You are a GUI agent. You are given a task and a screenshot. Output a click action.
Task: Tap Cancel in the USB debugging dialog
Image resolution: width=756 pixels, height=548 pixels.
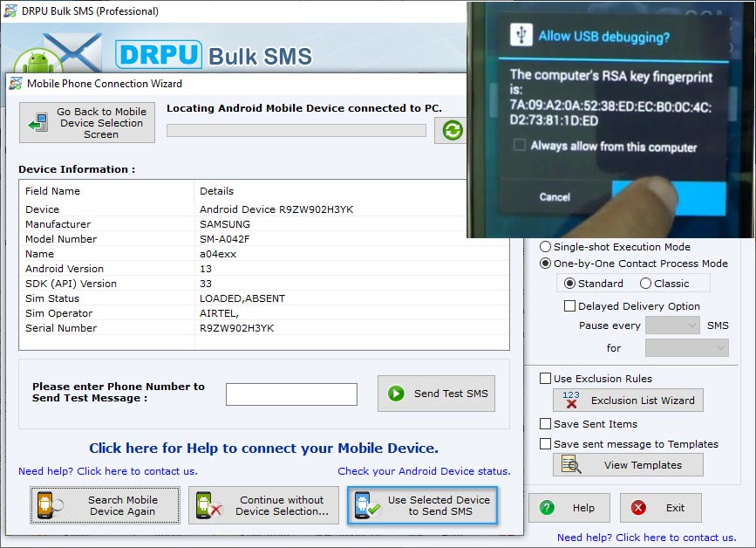click(x=555, y=197)
